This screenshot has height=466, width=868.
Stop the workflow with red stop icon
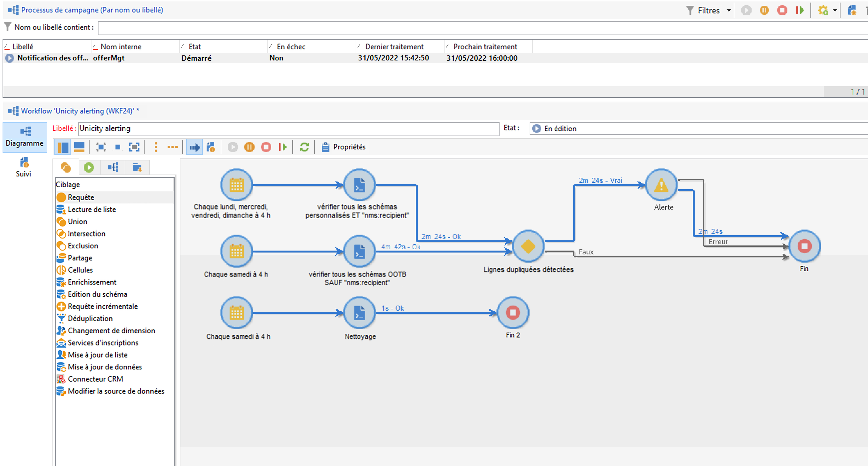pos(266,147)
